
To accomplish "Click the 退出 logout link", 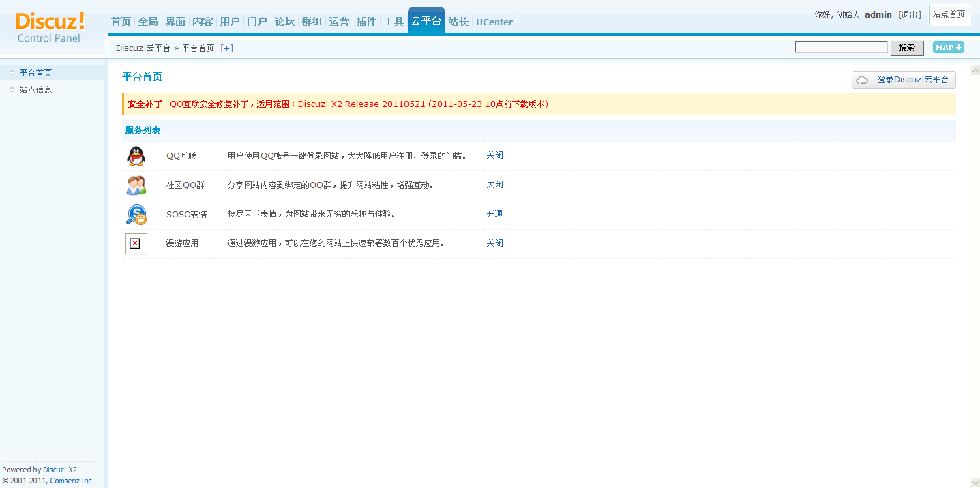I will tap(910, 14).
